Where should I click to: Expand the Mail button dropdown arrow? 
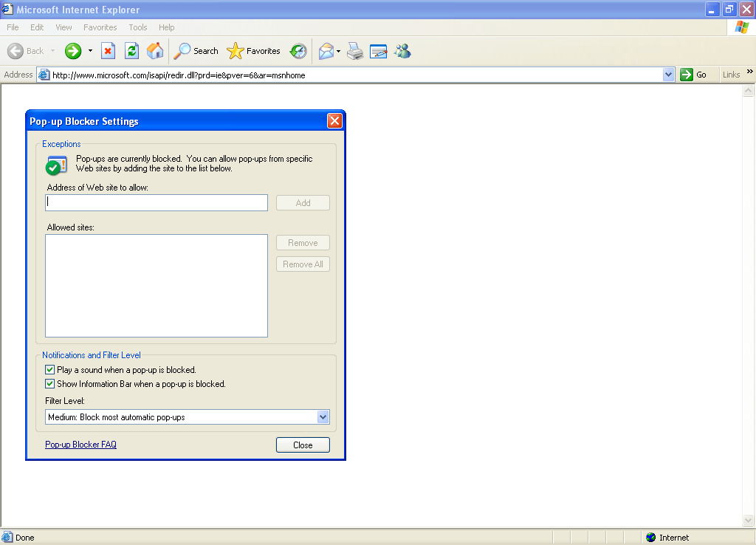pyautogui.click(x=338, y=52)
